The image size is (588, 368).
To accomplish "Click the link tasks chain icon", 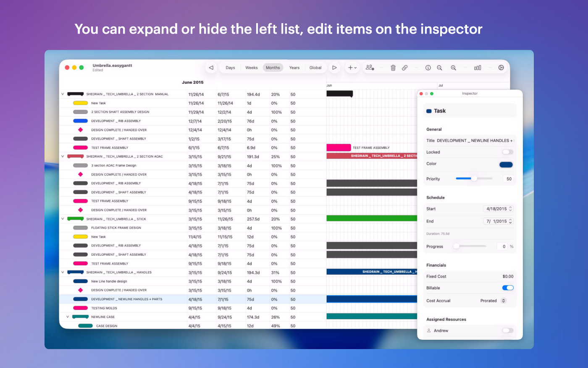I will point(405,68).
